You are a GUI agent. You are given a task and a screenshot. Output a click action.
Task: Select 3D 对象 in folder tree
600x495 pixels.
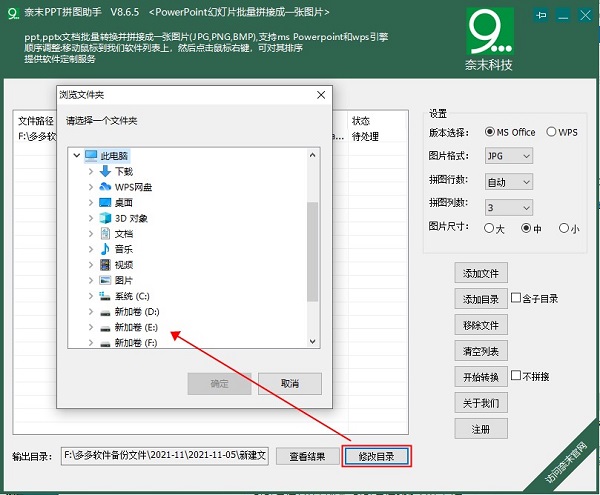131,218
